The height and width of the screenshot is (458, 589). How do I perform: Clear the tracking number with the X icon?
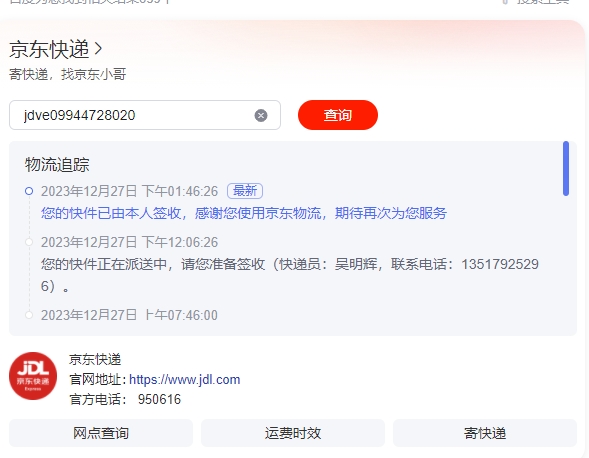pos(261,115)
